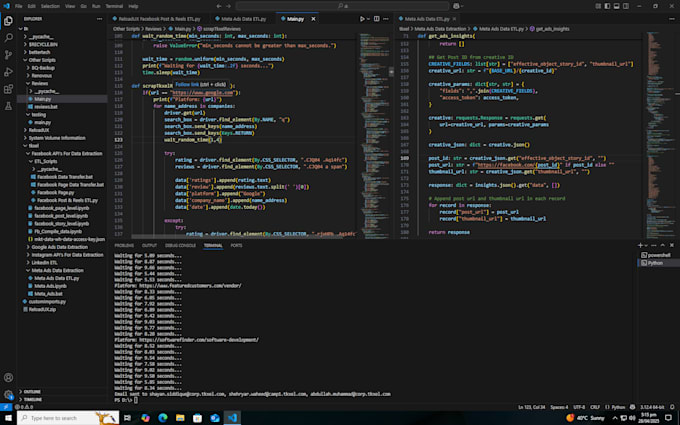
Task: Switch to the PORTS panel tab
Action: coord(236,245)
